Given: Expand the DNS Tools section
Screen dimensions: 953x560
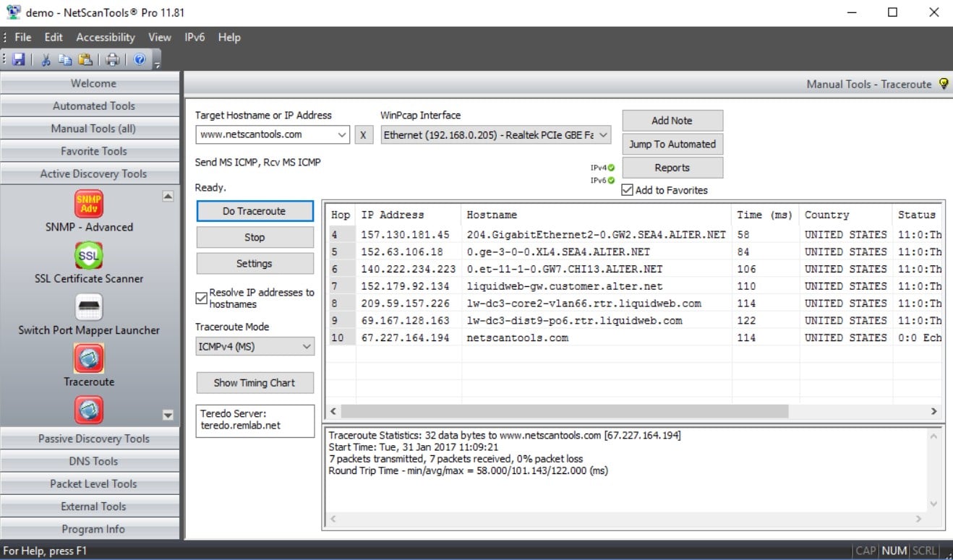Looking at the screenshot, I should tap(90, 461).
